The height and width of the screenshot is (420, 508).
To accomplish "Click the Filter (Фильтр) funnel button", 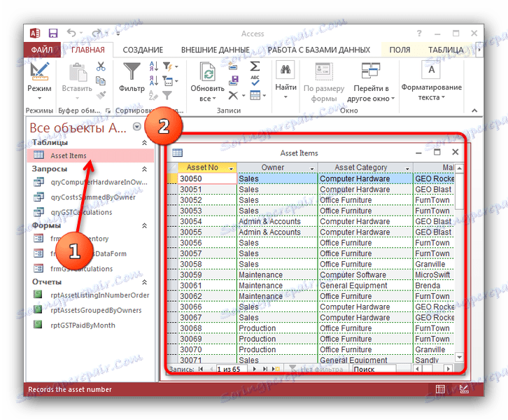I will coord(132,78).
